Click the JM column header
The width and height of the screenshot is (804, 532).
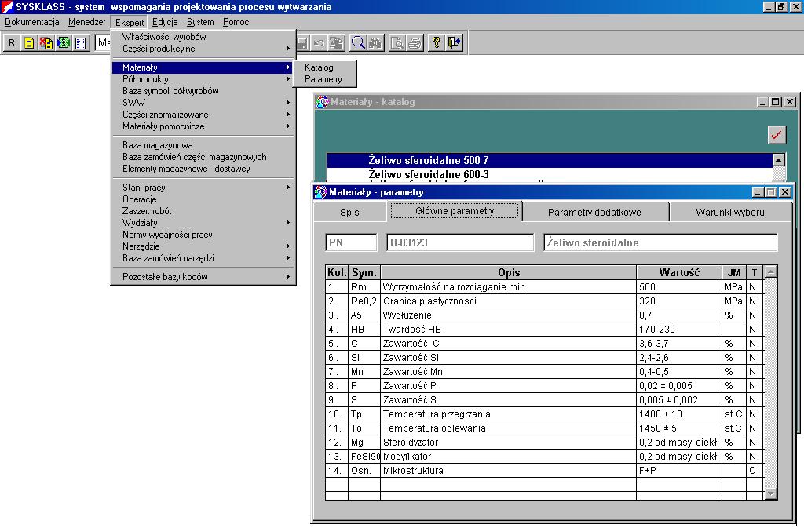pos(734,272)
